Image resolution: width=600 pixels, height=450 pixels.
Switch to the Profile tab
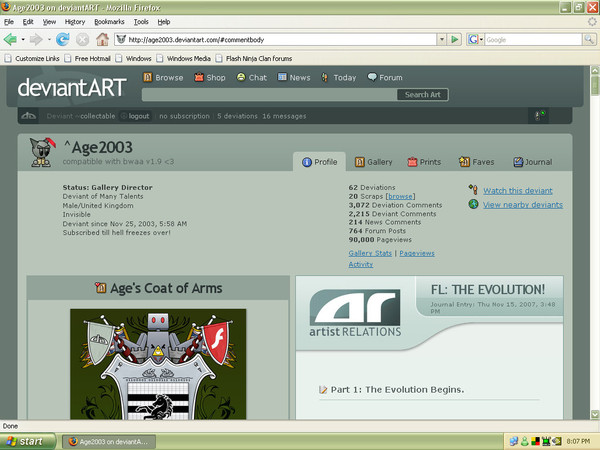(x=320, y=162)
